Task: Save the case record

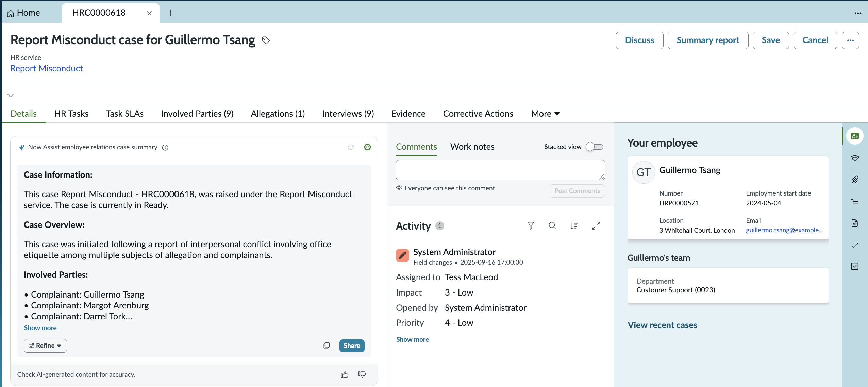Action: pyautogui.click(x=770, y=40)
